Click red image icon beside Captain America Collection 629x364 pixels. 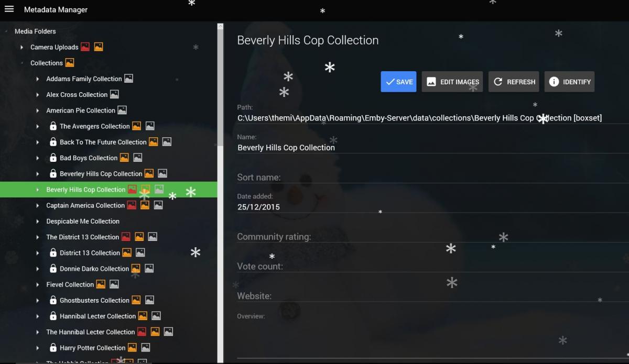[x=132, y=205]
